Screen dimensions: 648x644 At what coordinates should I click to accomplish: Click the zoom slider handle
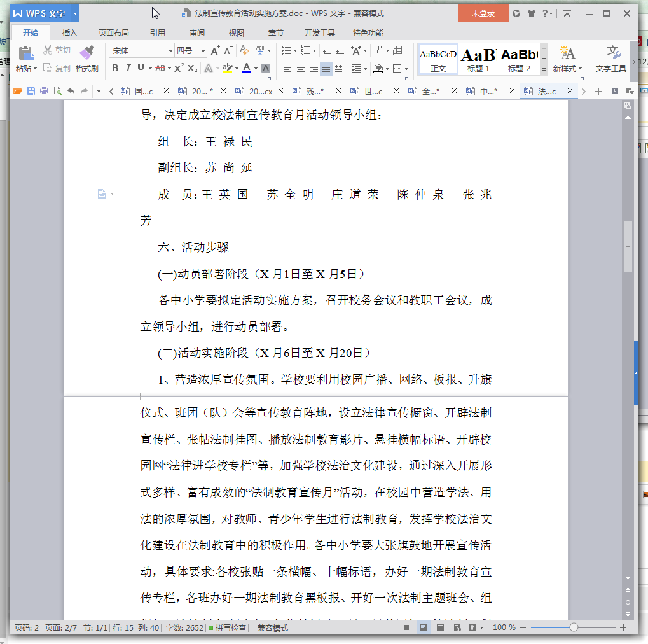(x=574, y=627)
